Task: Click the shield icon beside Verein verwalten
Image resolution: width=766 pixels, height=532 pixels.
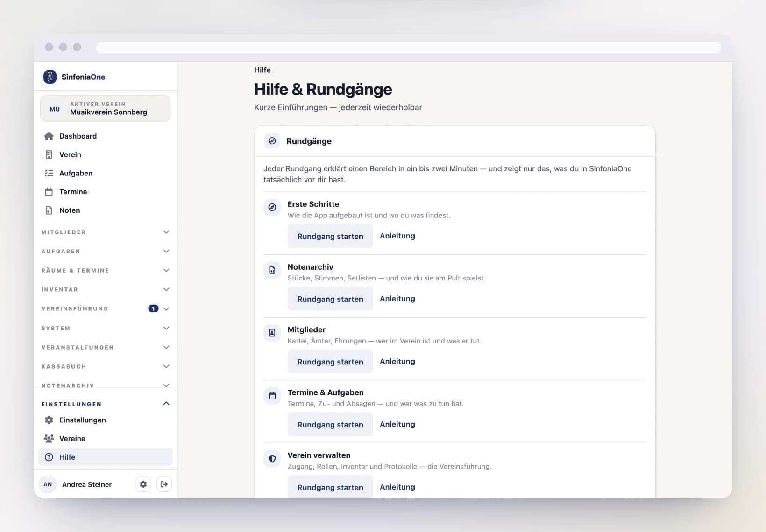Action: point(272,459)
